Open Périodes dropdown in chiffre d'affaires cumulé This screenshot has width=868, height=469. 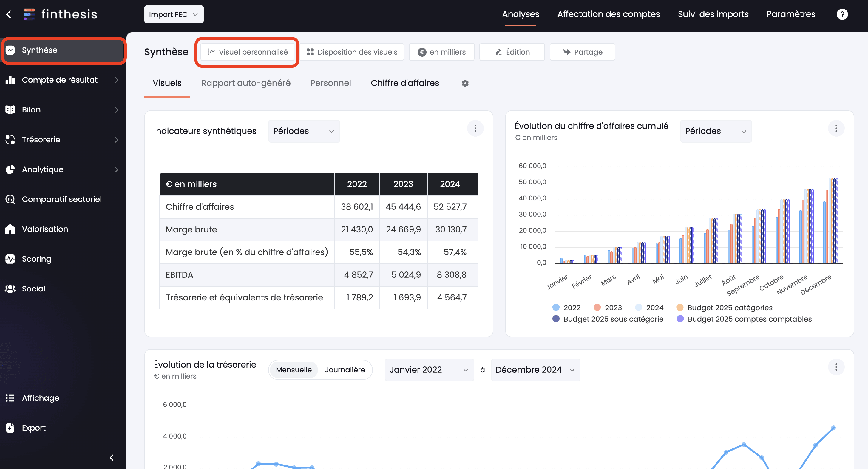(716, 131)
